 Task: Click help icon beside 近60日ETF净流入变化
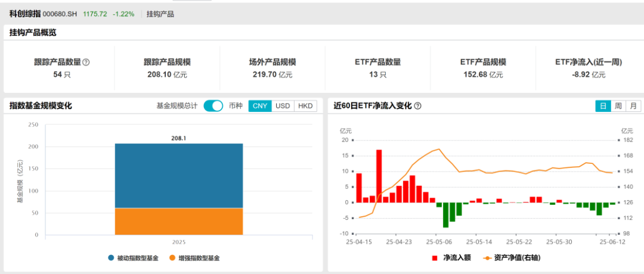[x=417, y=106]
